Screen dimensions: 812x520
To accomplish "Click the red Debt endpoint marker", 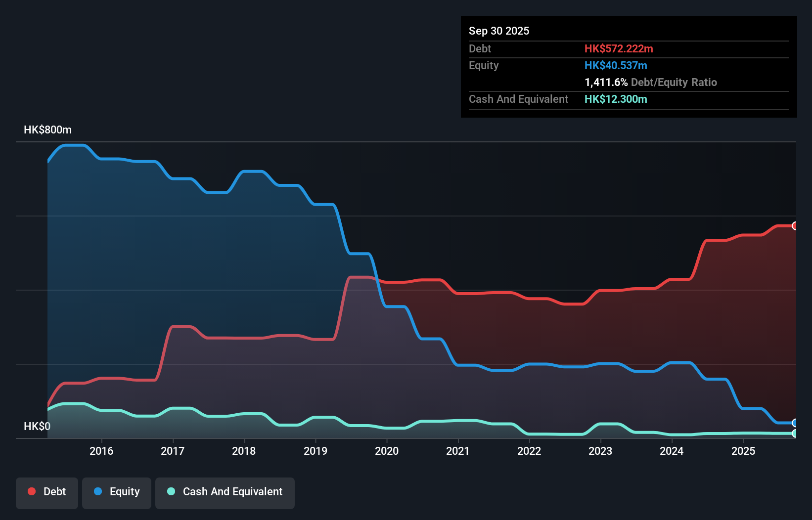I will pos(795,226).
